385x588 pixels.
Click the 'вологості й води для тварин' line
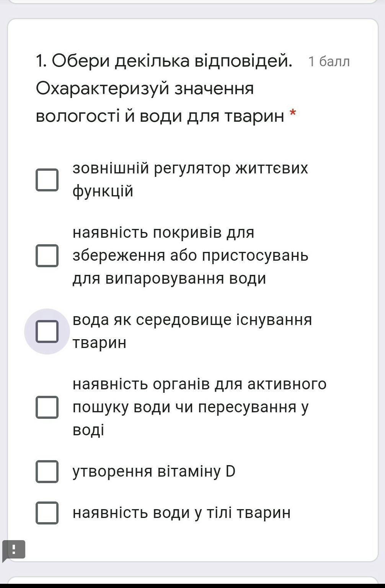pyautogui.click(x=160, y=116)
